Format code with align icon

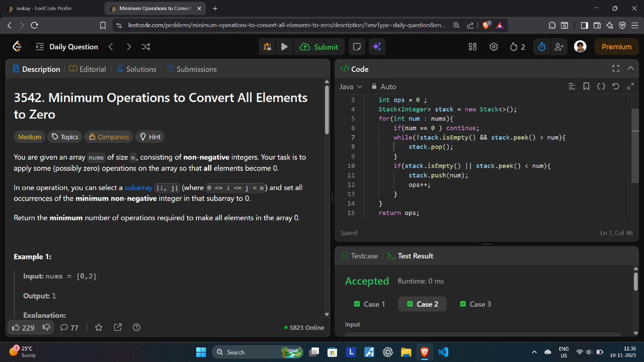tap(572, 86)
